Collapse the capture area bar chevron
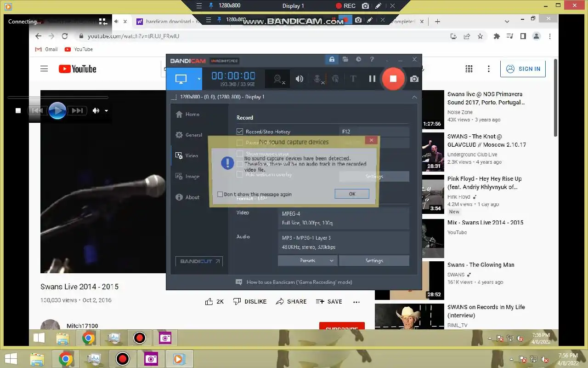Viewport: 588px width, 368px height. click(x=414, y=97)
